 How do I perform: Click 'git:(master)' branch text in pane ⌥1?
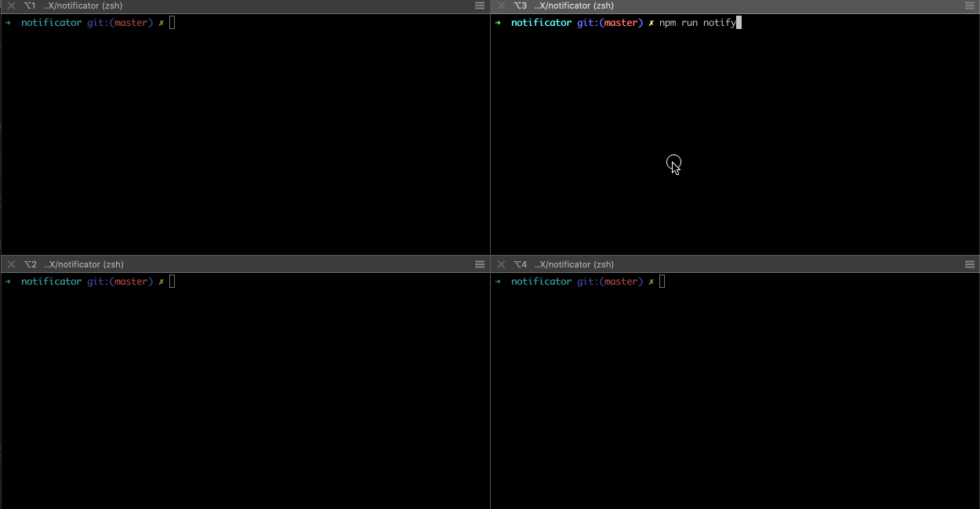point(120,23)
